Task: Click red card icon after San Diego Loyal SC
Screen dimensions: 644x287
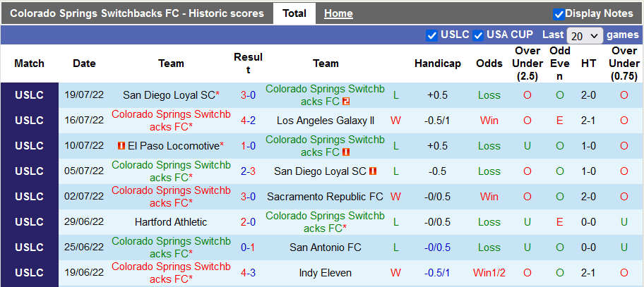Action: pos(372,171)
